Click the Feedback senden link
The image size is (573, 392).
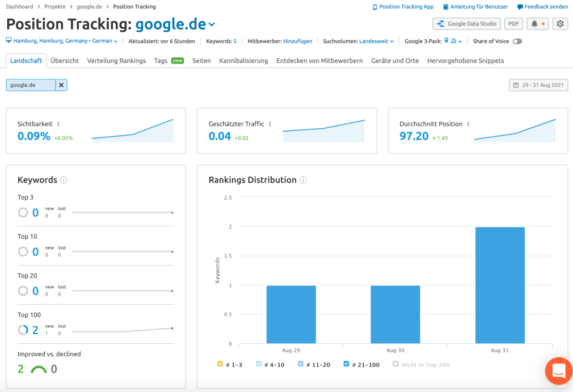(x=543, y=7)
